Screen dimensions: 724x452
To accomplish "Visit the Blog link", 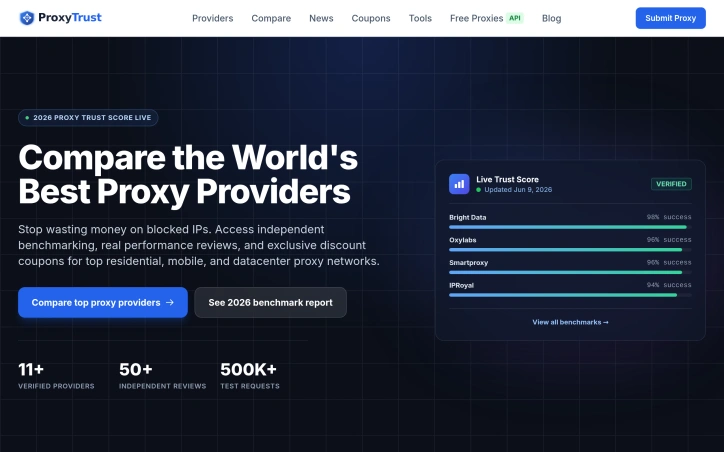I will coord(551,18).
